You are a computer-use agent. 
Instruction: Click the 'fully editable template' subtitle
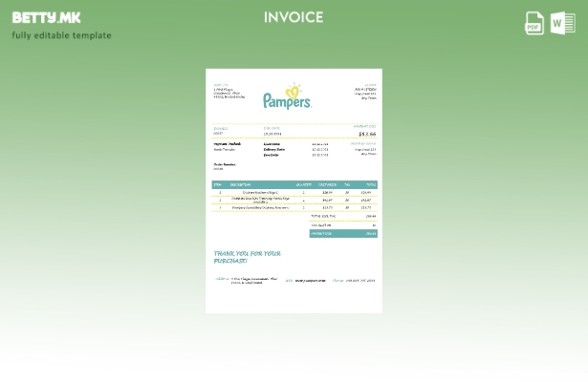click(61, 35)
